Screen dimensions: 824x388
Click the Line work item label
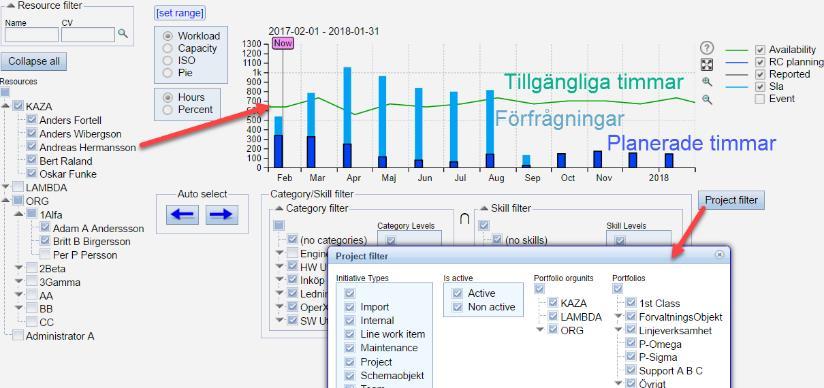click(393, 334)
